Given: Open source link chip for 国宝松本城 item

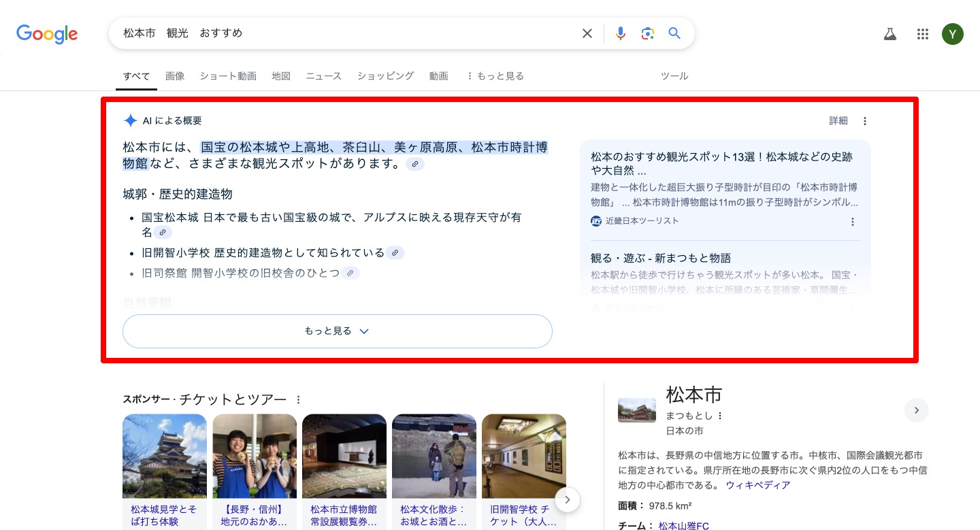Looking at the screenshot, I should click(x=163, y=233).
